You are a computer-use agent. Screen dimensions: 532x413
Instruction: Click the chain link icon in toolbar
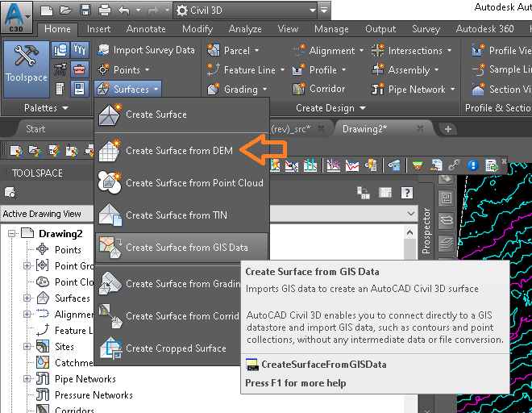[454, 165]
